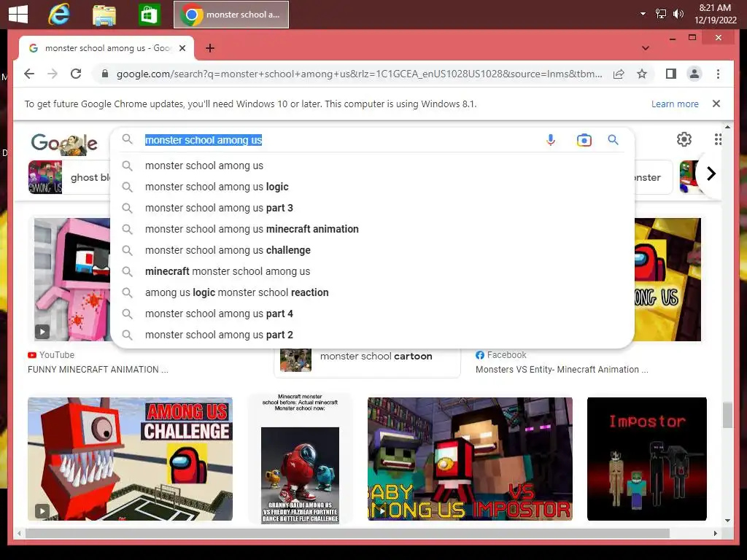747x560 pixels.
Task: Click the browser back arrow
Action: pyautogui.click(x=29, y=74)
